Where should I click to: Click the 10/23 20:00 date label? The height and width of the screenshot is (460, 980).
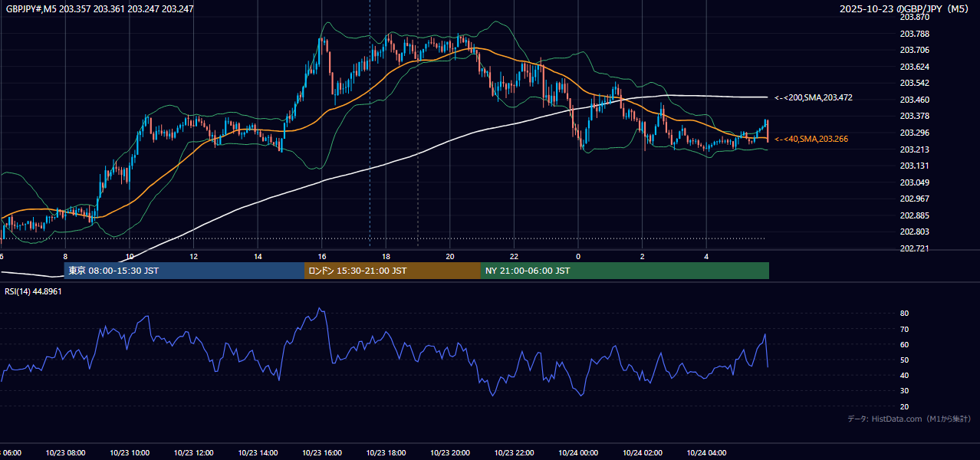pos(450,453)
